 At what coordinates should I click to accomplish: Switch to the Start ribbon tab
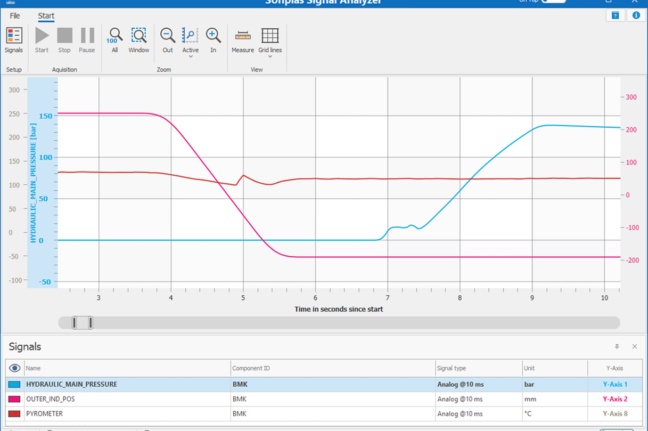point(46,16)
